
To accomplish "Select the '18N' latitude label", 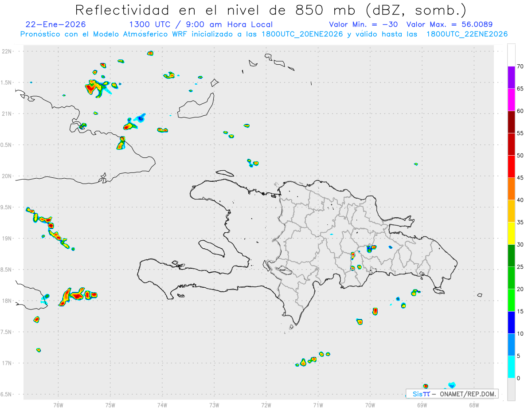I will point(7,301).
